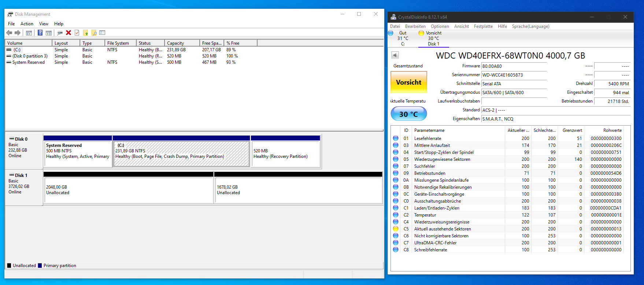Click the Seriennummer field WD-WCC4E1605873
Viewport: 644px width, 285px height.
(514, 75)
